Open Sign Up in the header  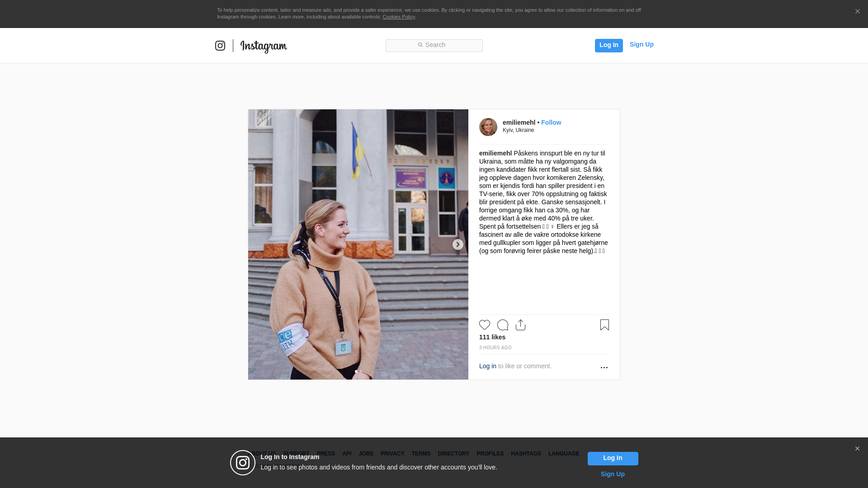click(642, 45)
